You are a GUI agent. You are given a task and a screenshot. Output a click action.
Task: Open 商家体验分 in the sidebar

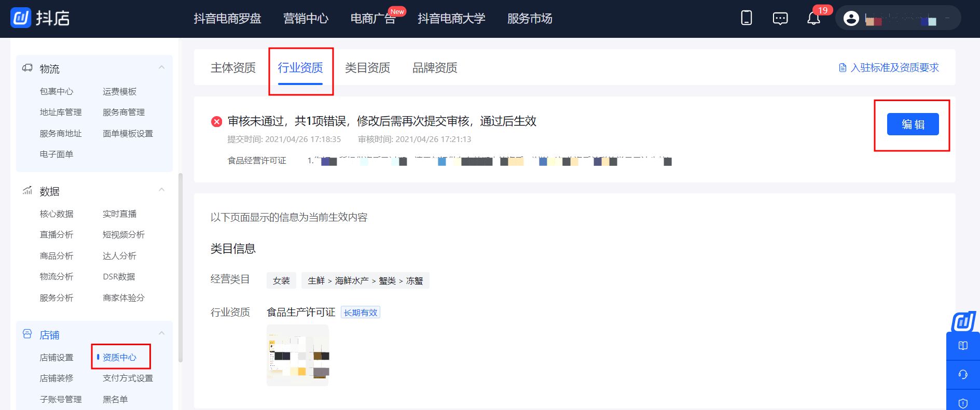coord(123,298)
